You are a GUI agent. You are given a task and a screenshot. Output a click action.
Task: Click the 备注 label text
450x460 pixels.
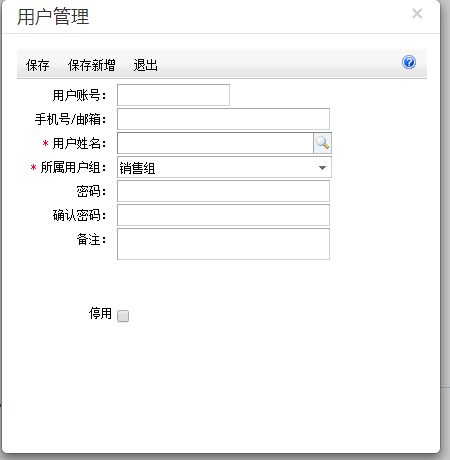[91, 239]
